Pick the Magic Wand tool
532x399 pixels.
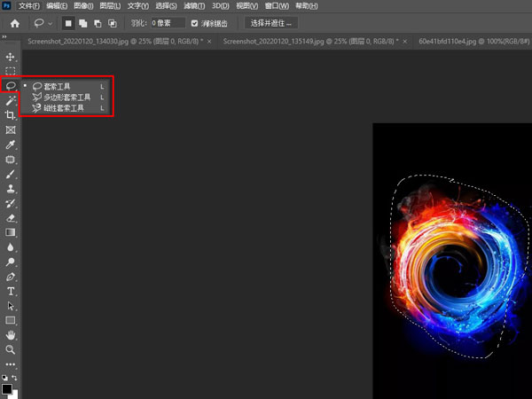coord(11,100)
